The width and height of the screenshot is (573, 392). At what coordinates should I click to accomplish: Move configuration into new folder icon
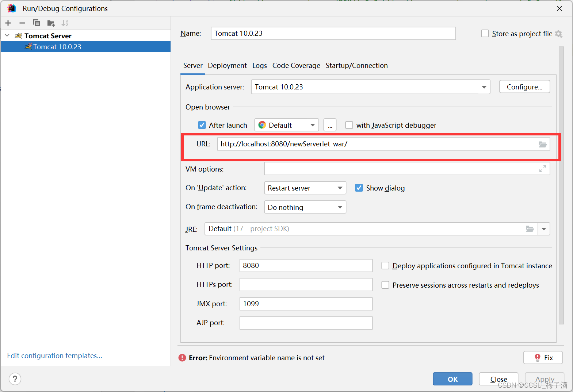pos(51,23)
